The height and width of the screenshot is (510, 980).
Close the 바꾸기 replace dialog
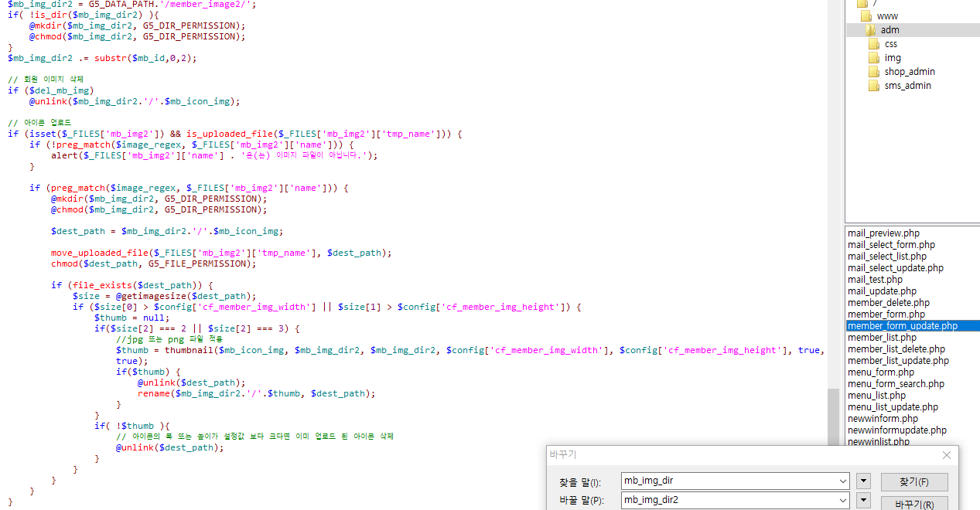point(946,455)
